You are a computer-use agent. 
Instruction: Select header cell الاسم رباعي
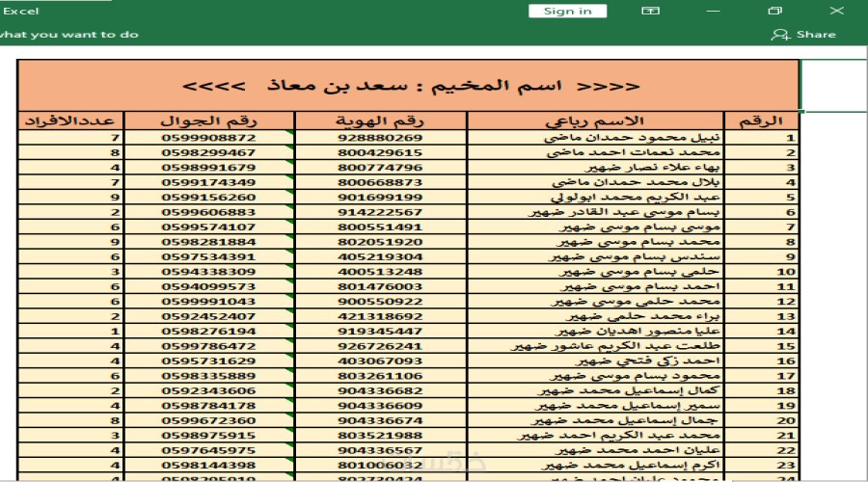pyautogui.click(x=595, y=120)
